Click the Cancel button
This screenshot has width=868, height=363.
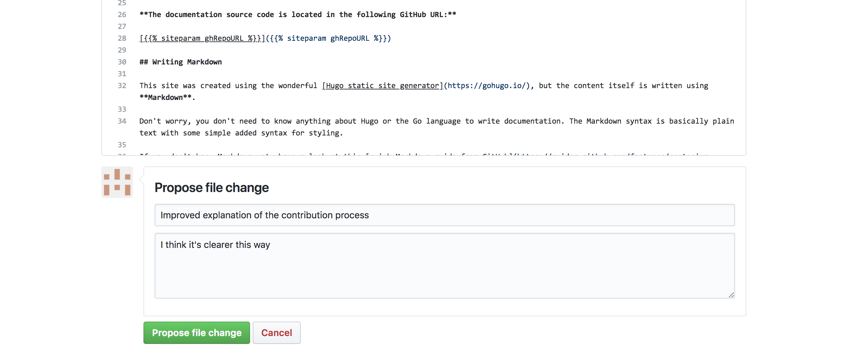tap(276, 332)
